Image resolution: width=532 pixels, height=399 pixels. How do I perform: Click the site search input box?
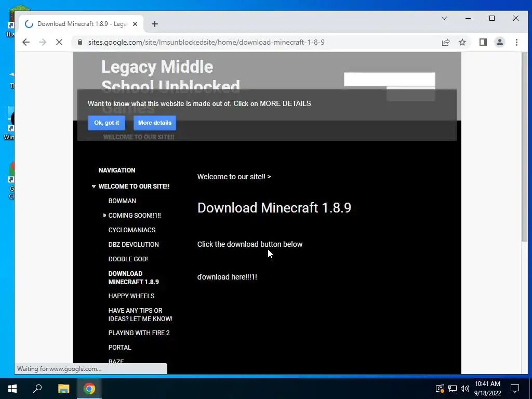[x=390, y=79]
